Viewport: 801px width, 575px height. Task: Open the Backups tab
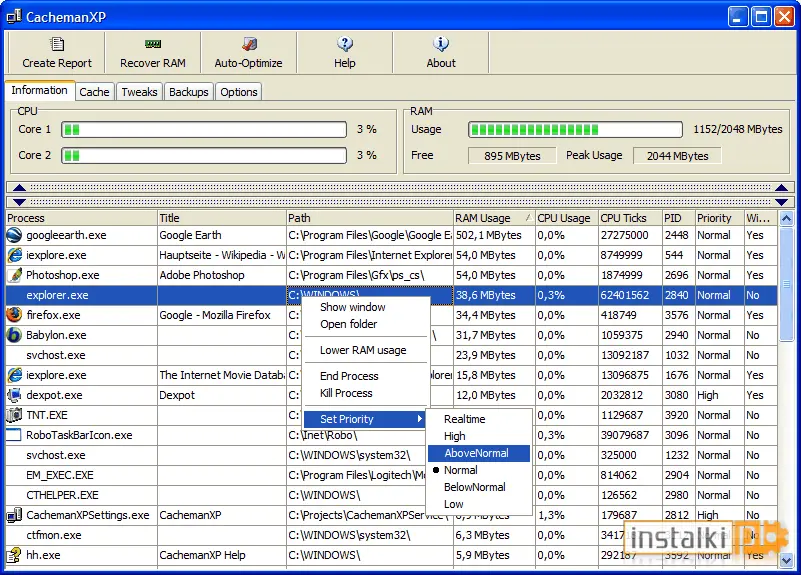tap(189, 92)
